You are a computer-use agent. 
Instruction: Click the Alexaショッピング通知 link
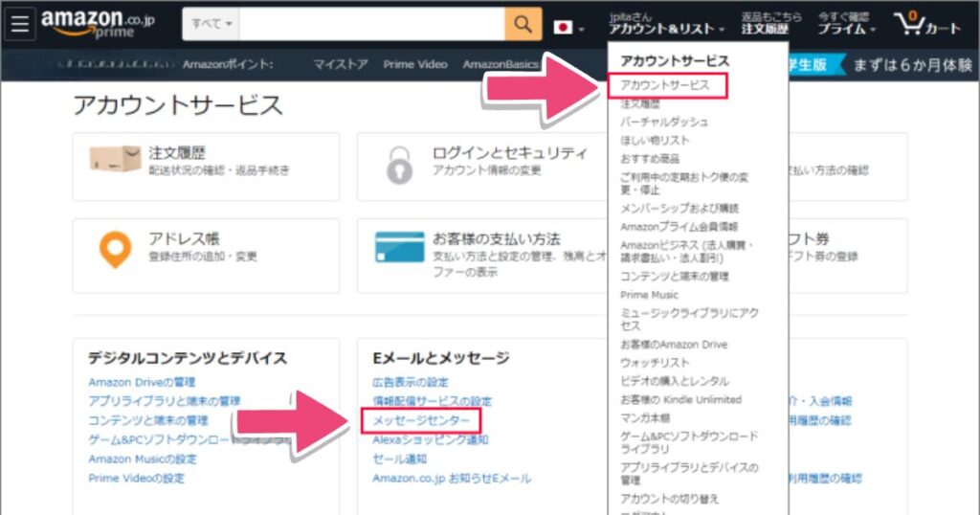tap(431, 439)
